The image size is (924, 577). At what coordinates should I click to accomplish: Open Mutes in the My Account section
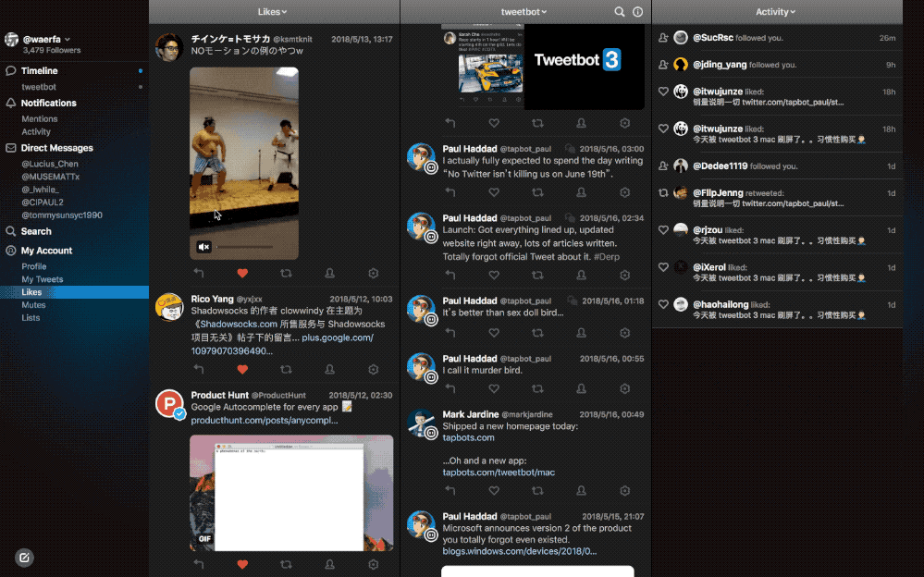(33, 305)
